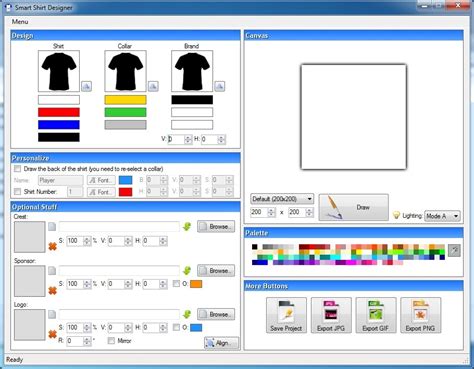Click the Logo preview box
474x369 pixels.
30,325
